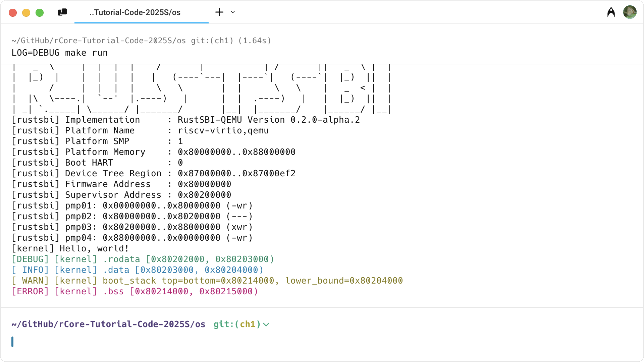Add a new terminal tab
Image resolution: width=644 pixels, height=362 pixels.
(219, 12)
